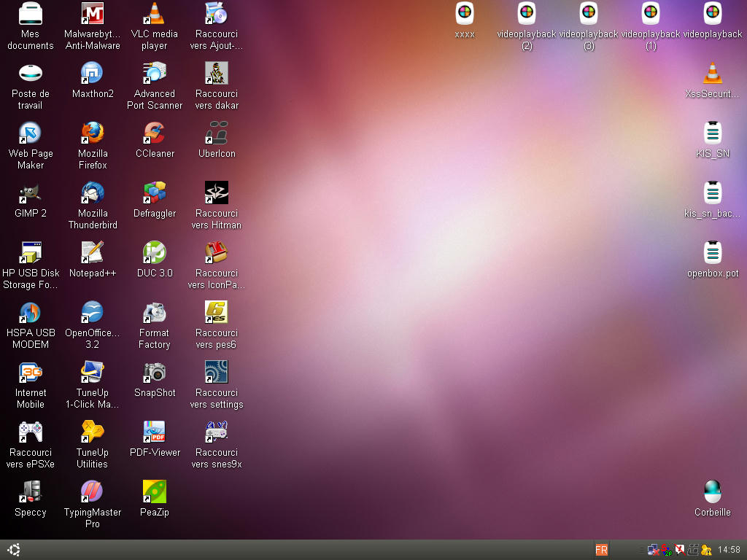The height and width of the screenshot is (560, 747).
Task: Click the VLC media player shortcut
Action: (155, 13)
